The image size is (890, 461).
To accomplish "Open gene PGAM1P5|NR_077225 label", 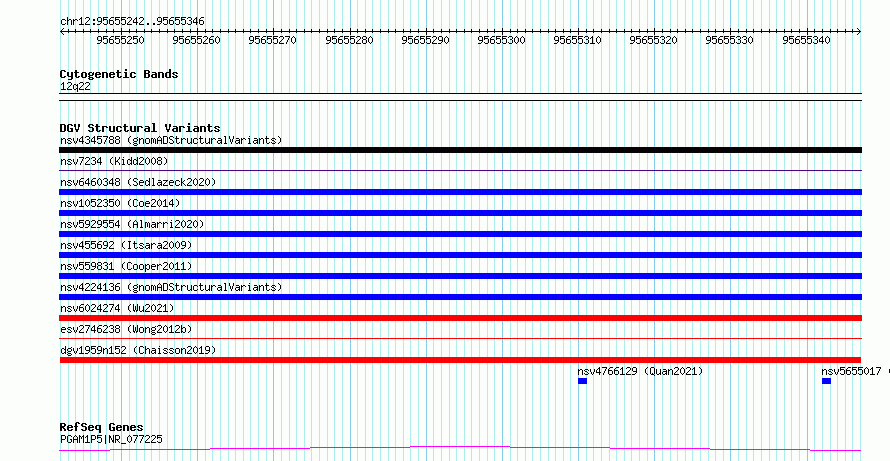I will tap(113, 439).
